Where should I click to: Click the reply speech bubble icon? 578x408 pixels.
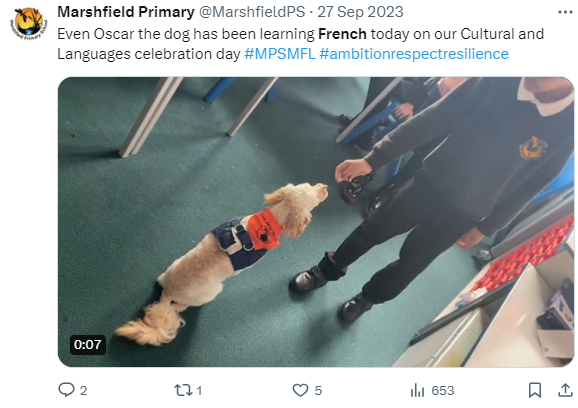pyautogui.click(x=66, y=390)
